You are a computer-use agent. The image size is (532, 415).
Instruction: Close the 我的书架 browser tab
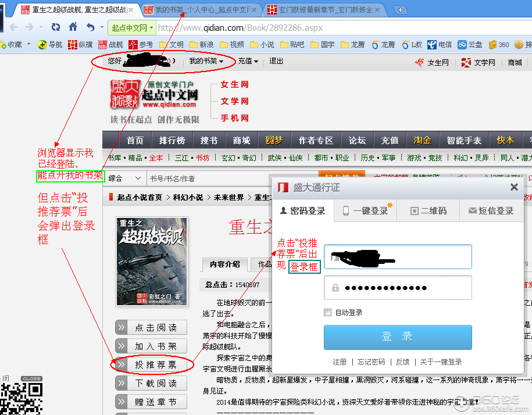(253, 10)
